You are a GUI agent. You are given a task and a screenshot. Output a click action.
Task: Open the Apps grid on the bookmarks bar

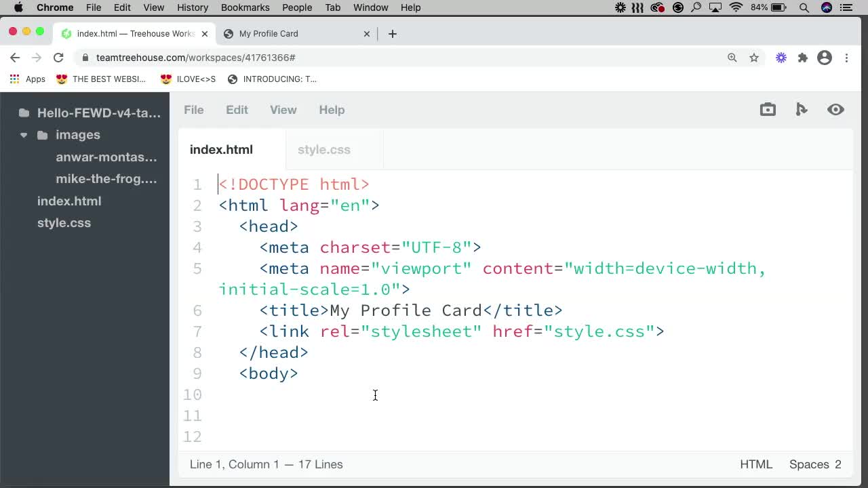click(x=14, y=79)
